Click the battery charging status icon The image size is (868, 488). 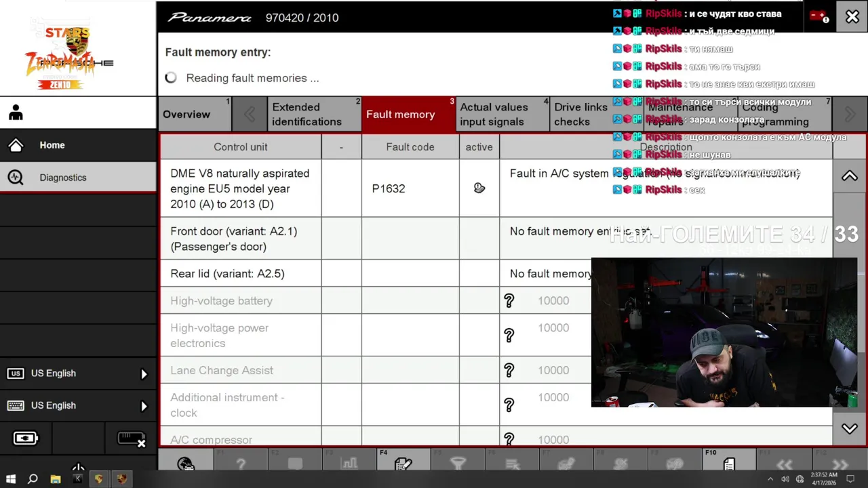[26, 439]
